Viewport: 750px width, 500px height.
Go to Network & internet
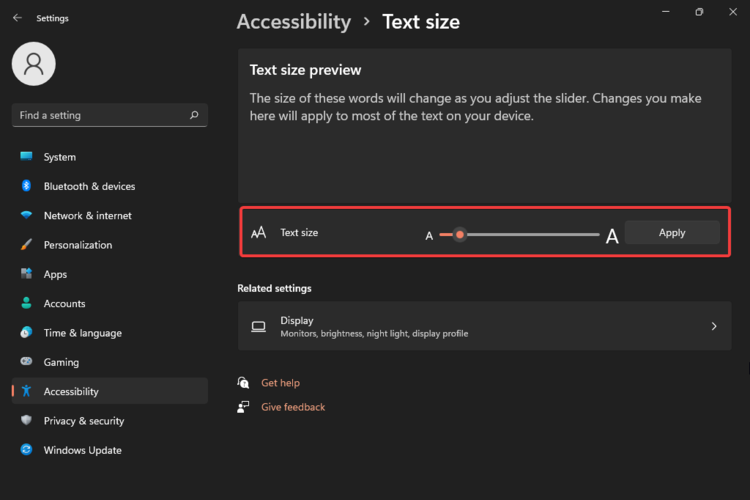(110, 215)
